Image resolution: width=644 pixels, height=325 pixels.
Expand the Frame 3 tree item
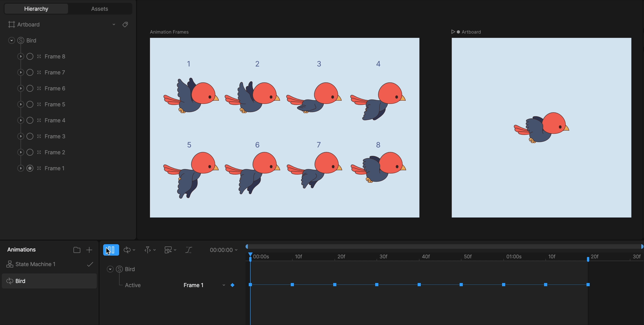coord(21,136)
